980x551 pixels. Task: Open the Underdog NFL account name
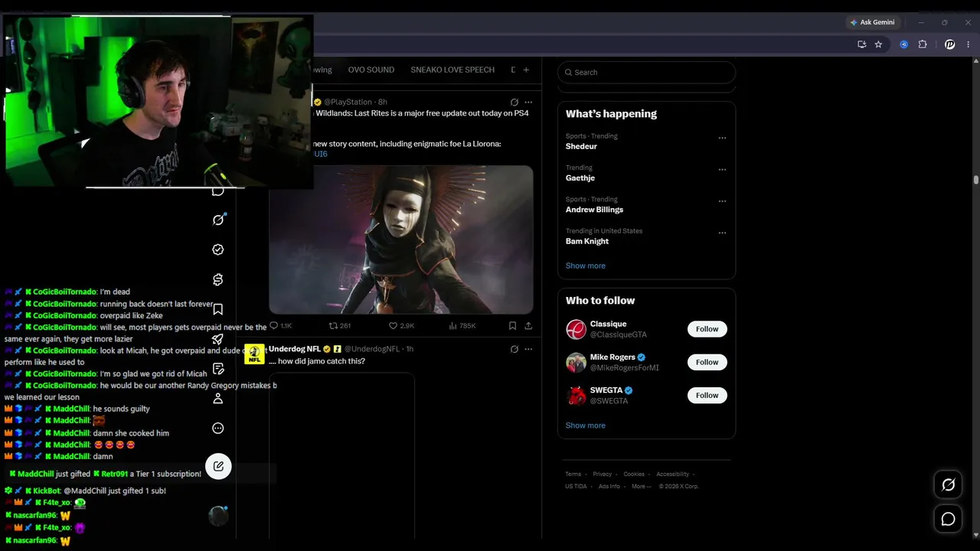295,349
